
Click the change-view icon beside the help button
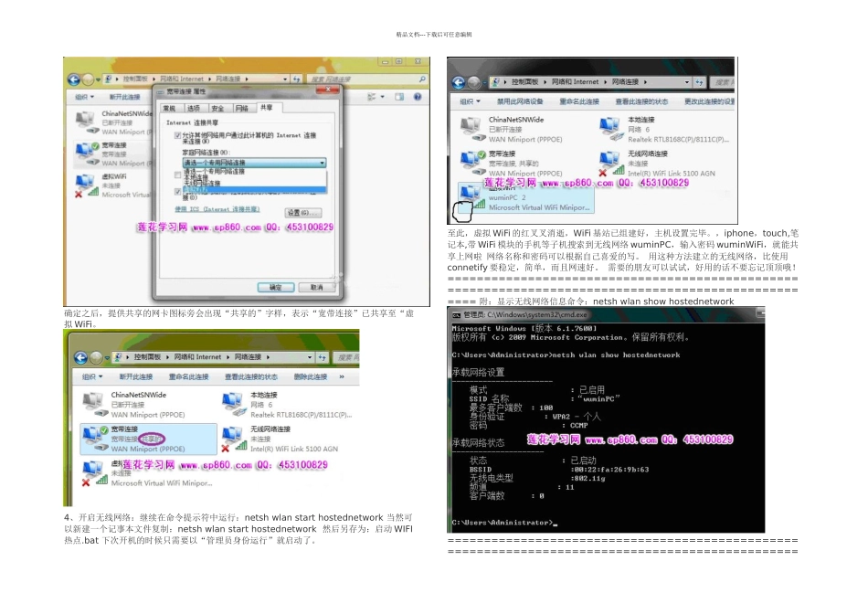click(373, 97)
